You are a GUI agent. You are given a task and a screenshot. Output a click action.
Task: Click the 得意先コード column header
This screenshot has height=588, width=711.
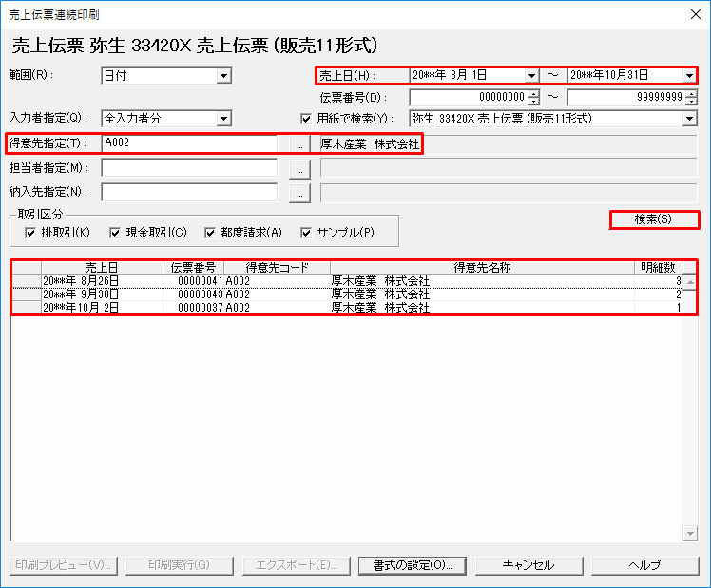point(277,267)
